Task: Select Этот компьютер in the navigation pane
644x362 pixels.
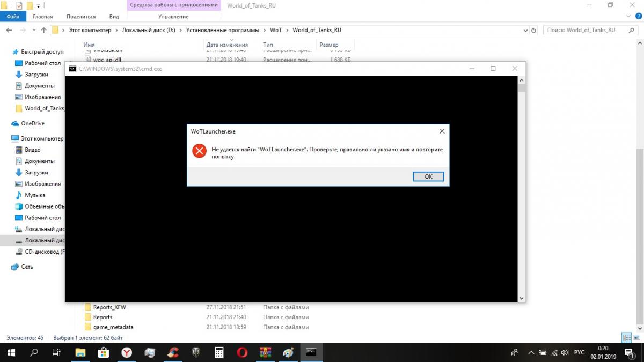Action: [x=42, y=138]
